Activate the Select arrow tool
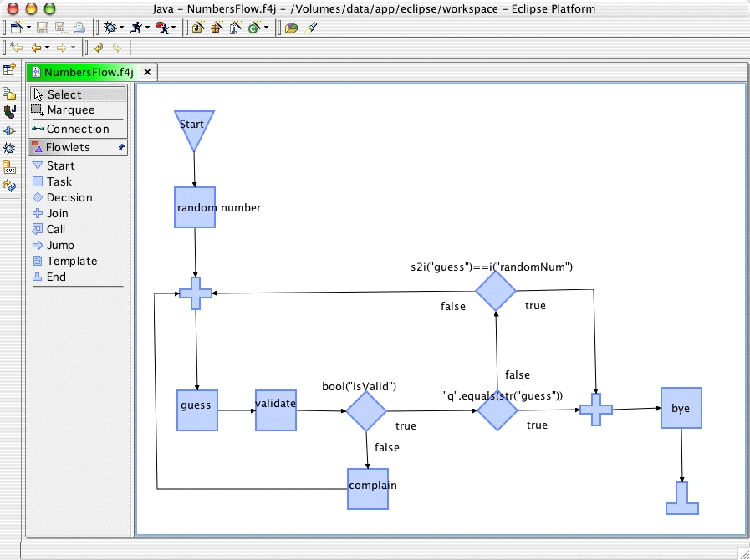The height and width of the screenshot is (560, 750). pyautogui.click(x=64, y=94)
